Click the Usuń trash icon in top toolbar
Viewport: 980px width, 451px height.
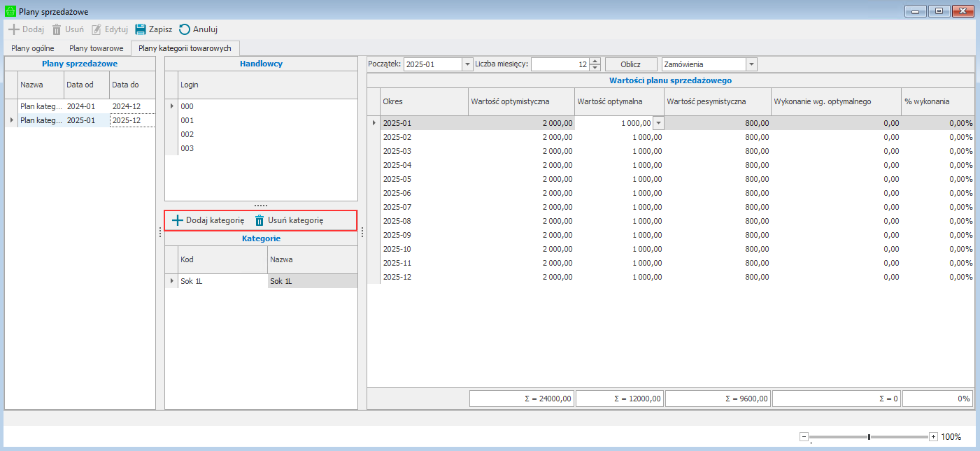click(x=57, y=29)
